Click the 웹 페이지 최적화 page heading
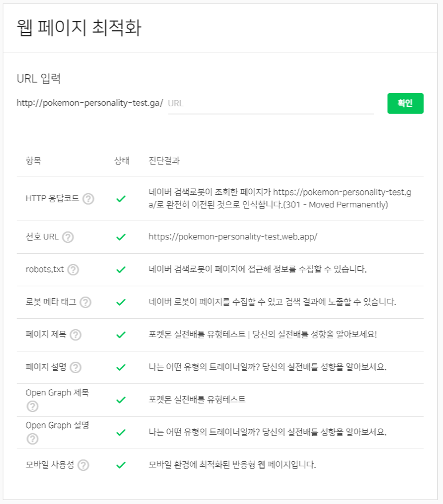The width and height of the screenshot is (443, 504). tap(79, 28)
